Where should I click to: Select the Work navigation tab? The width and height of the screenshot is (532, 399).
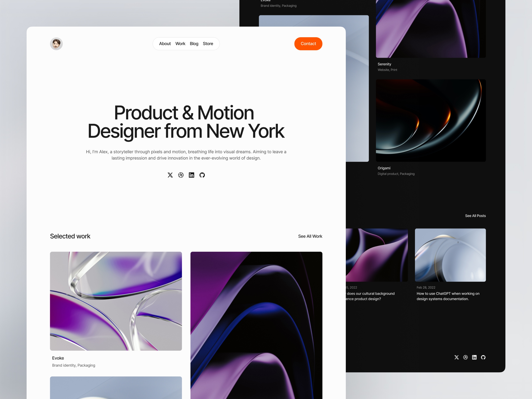click(180, 44)
